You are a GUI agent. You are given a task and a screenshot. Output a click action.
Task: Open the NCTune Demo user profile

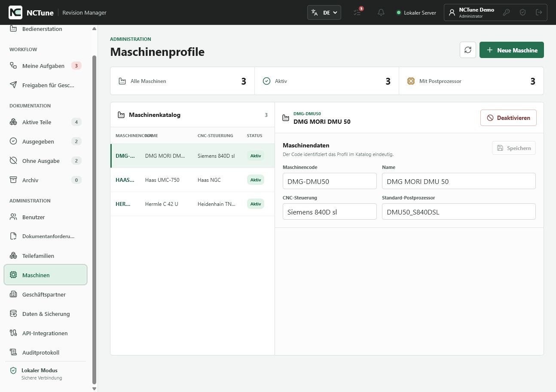click(471, 12)
